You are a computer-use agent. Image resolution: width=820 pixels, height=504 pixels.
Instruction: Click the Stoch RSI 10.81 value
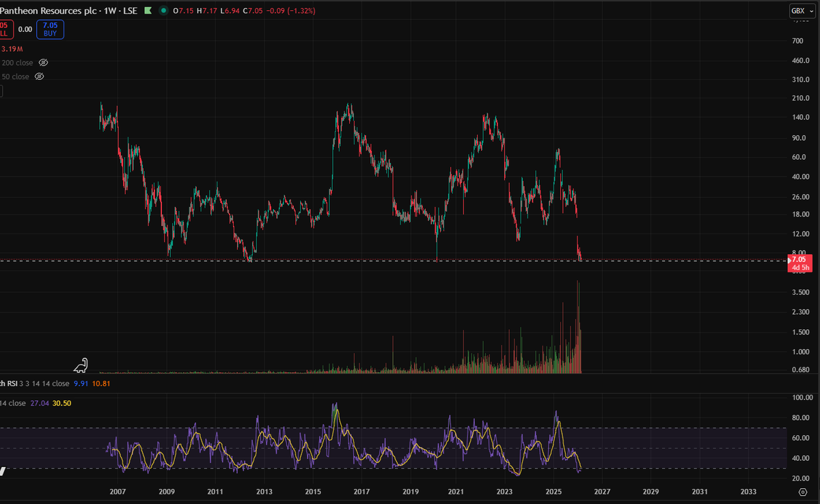coord(102,384)
